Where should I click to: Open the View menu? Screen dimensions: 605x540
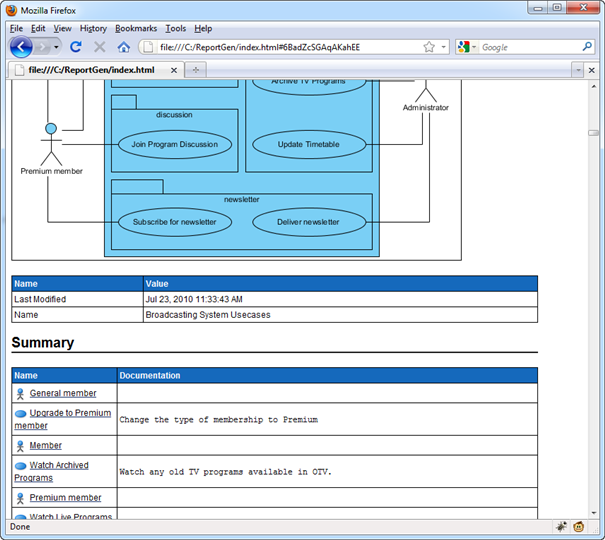pyautogui.click(x=62, y=29)
